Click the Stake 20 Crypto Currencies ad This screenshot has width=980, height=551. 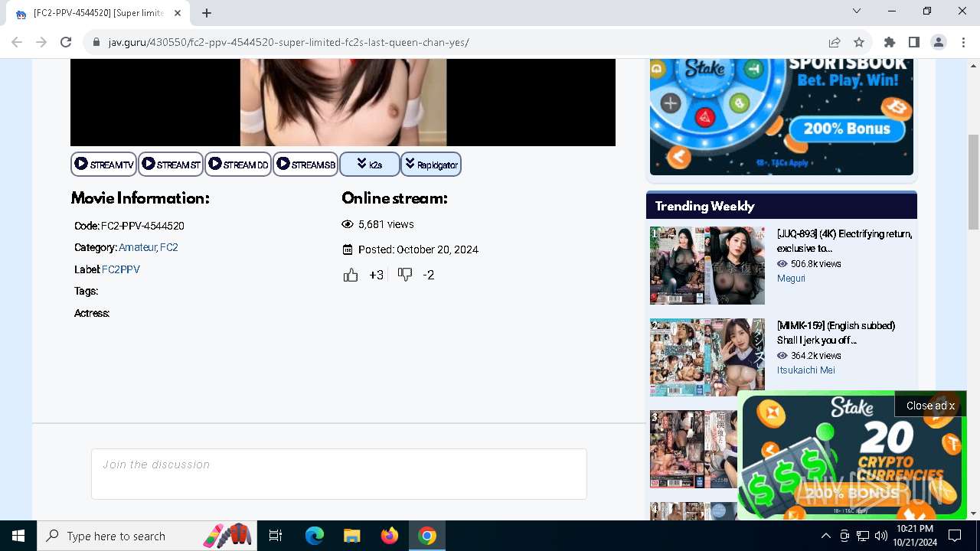pyautogui.click(x=851, y=456)
